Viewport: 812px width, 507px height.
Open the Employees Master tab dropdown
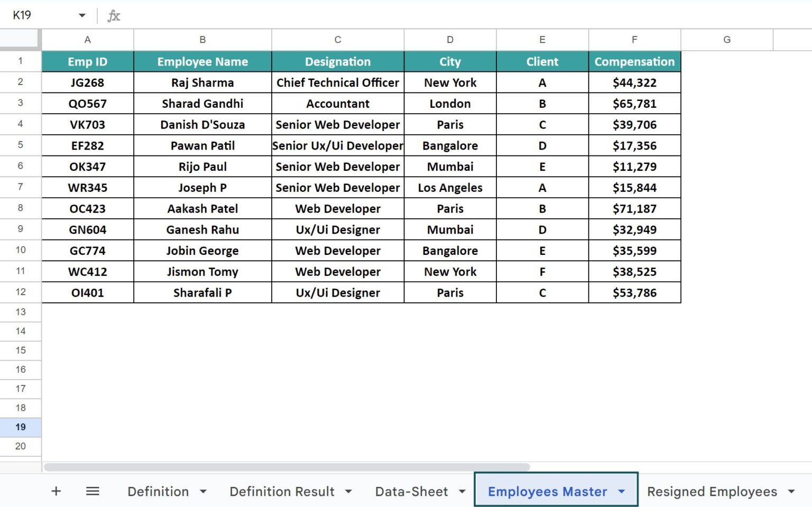pyautogui.click(x=623, y=492)
